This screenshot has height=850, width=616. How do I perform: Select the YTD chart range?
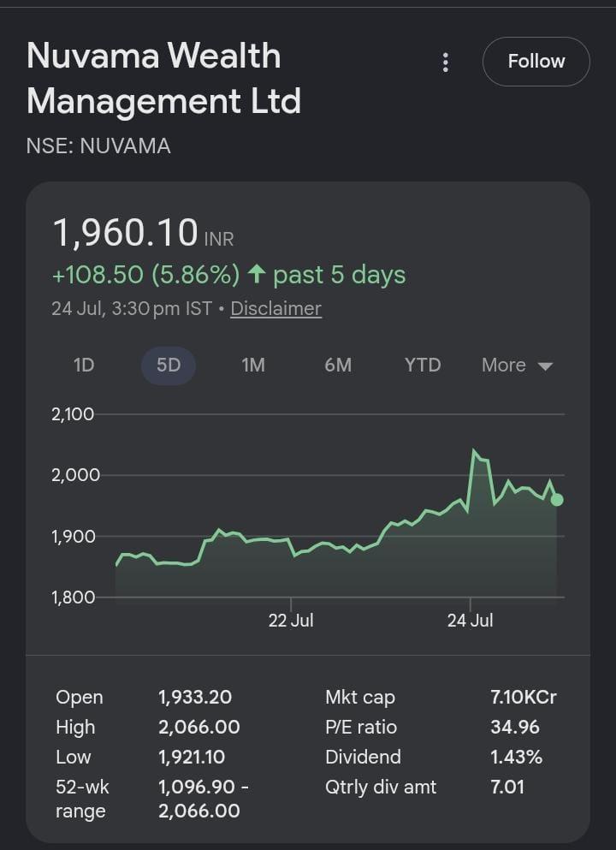click(x=423, y=366)
